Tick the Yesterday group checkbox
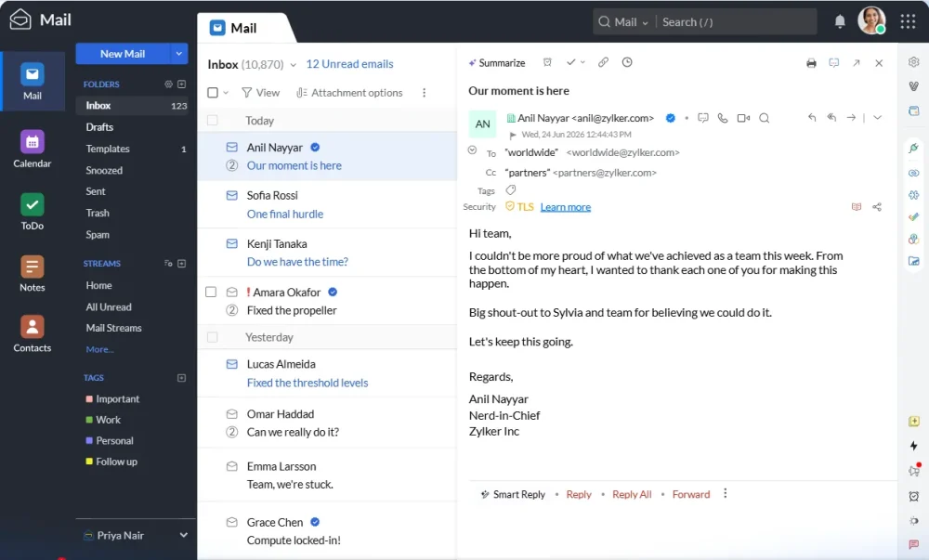 point(212,337)
